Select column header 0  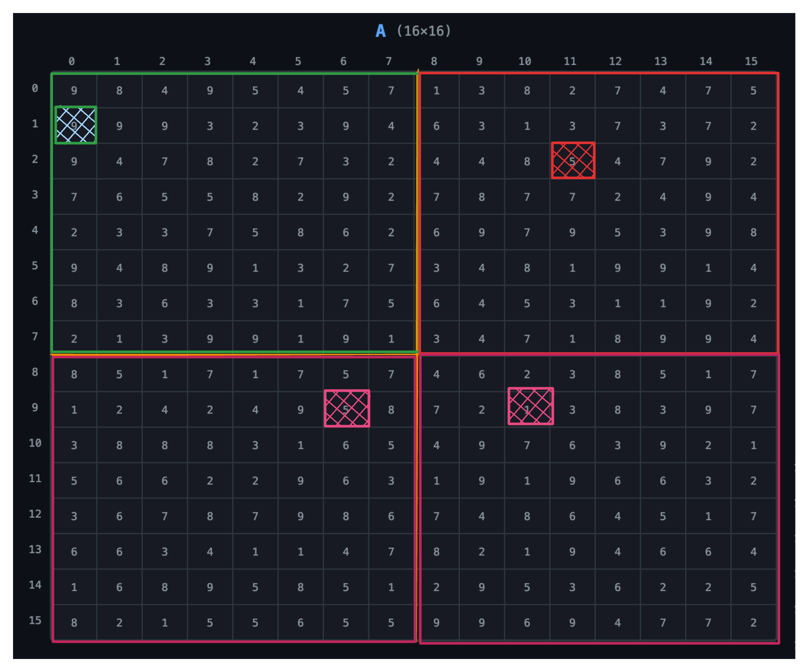[x=72, y=62]
